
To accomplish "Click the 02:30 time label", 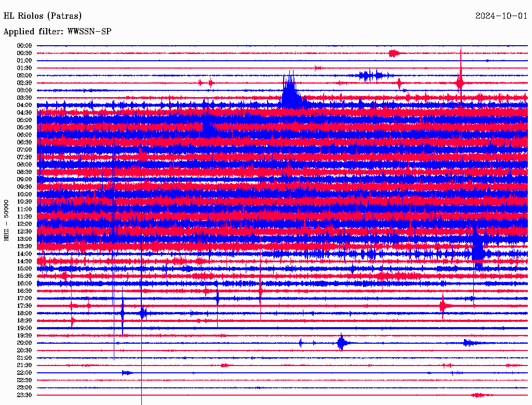I will (24, 83).
